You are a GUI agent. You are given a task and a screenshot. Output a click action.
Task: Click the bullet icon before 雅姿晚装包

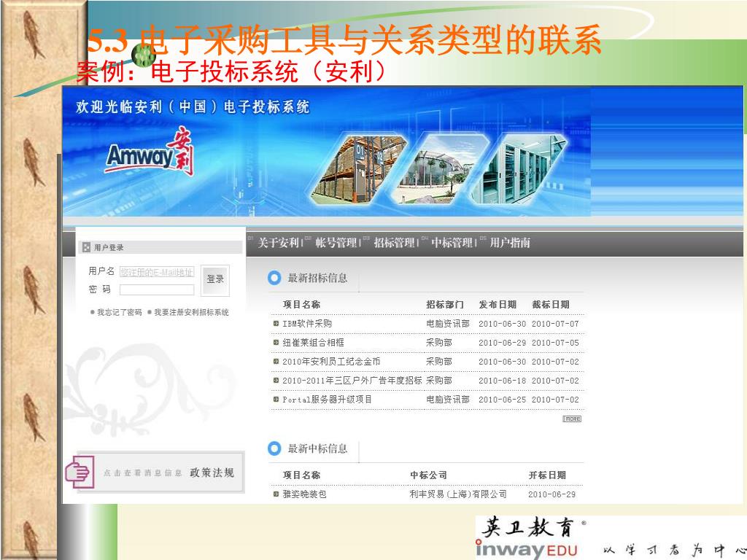pos(276,494)
